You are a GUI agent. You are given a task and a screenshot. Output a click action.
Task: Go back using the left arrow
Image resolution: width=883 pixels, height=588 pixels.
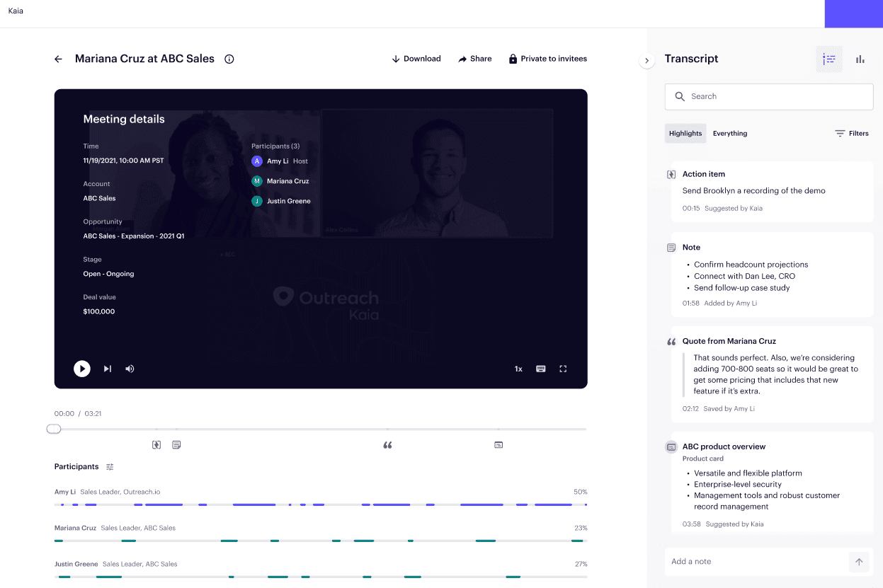coord(58,59)
